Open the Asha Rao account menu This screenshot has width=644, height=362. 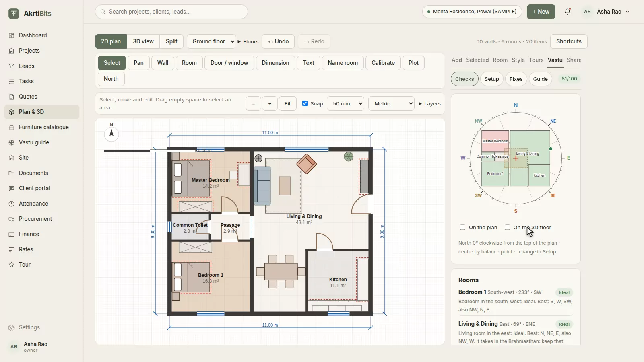coord(606,12)
